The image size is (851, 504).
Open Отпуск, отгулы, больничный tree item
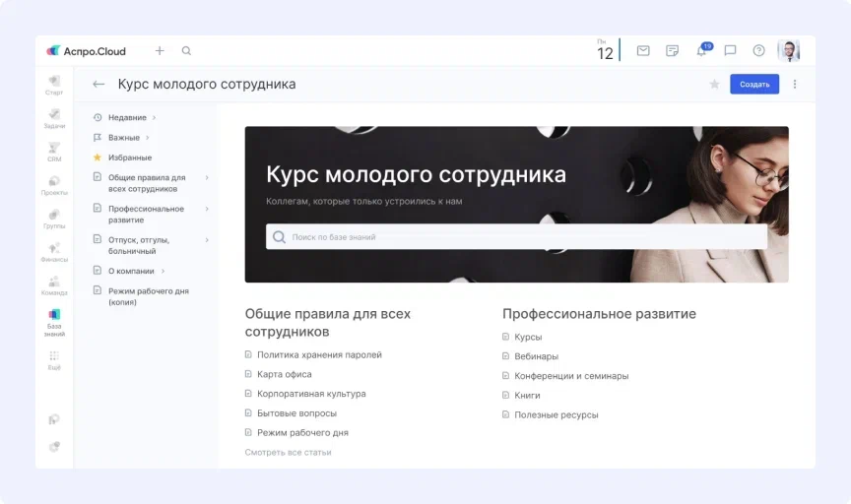(x=139, y=245)
